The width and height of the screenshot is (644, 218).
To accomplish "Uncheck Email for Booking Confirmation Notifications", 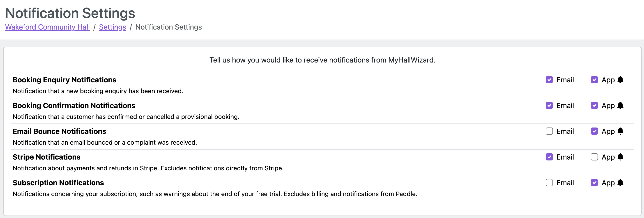I will 549,106.
